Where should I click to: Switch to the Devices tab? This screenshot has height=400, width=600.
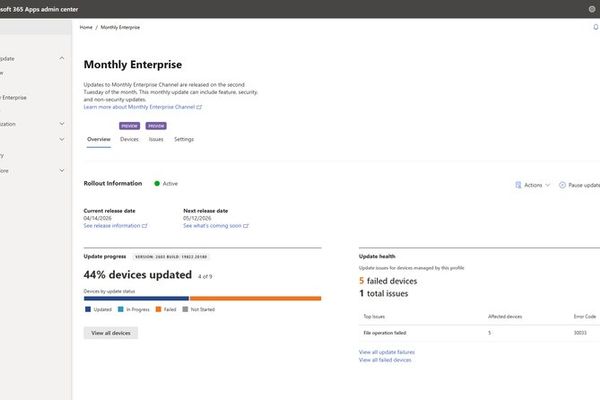click(129, 139)
